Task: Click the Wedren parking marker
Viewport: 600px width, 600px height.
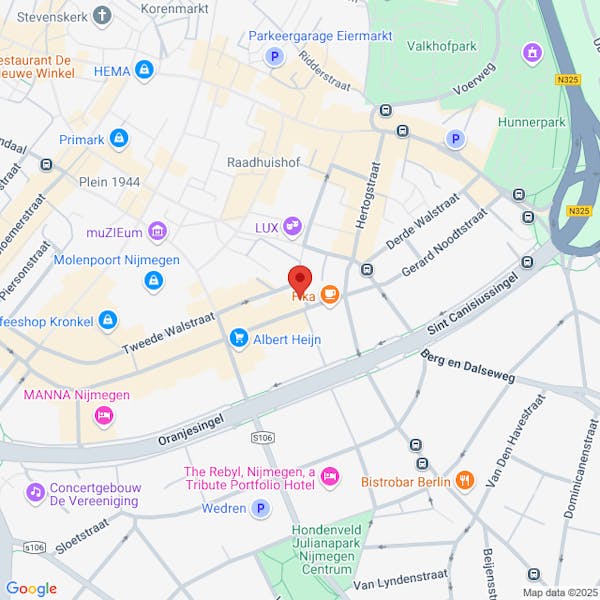Action: 261,509
